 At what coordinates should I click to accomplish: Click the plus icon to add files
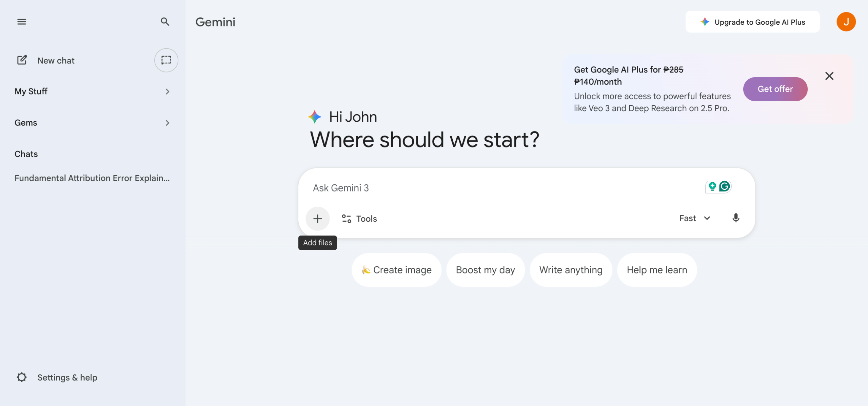317,219
